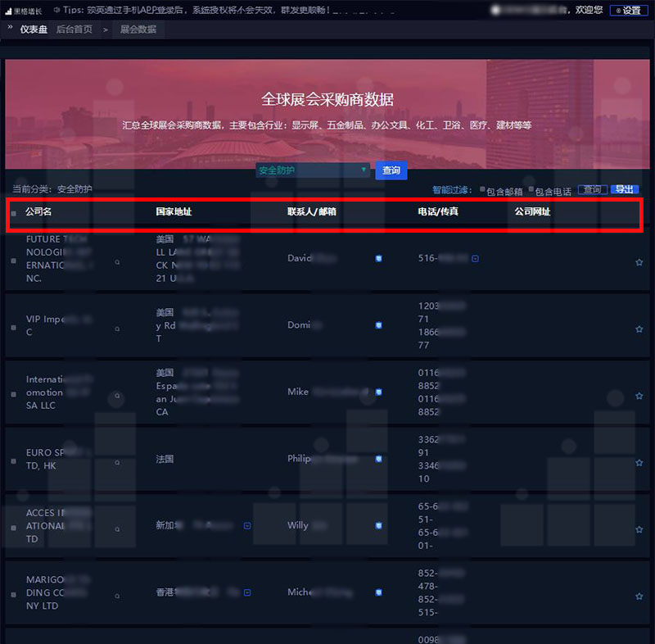655x644 pixels.
Task: Click the email icon beside Willy
Action: (x=378, y=525)
